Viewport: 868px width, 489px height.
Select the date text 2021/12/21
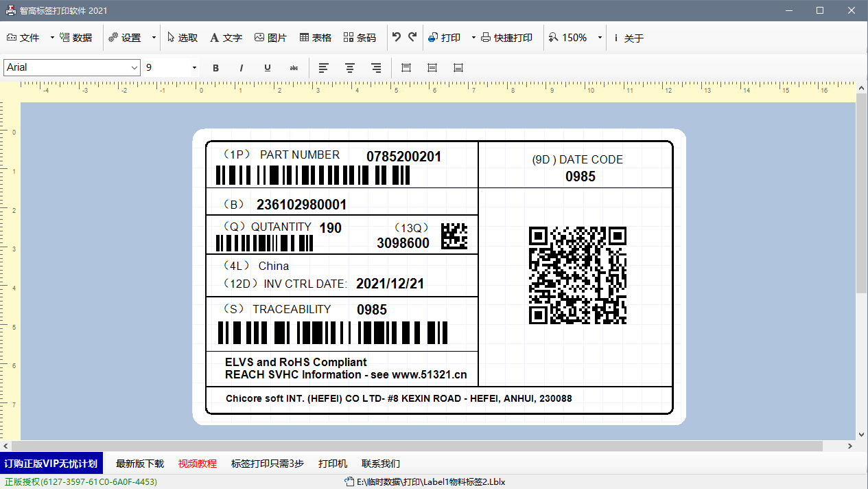pyautogui.click(x=390, y=284)
